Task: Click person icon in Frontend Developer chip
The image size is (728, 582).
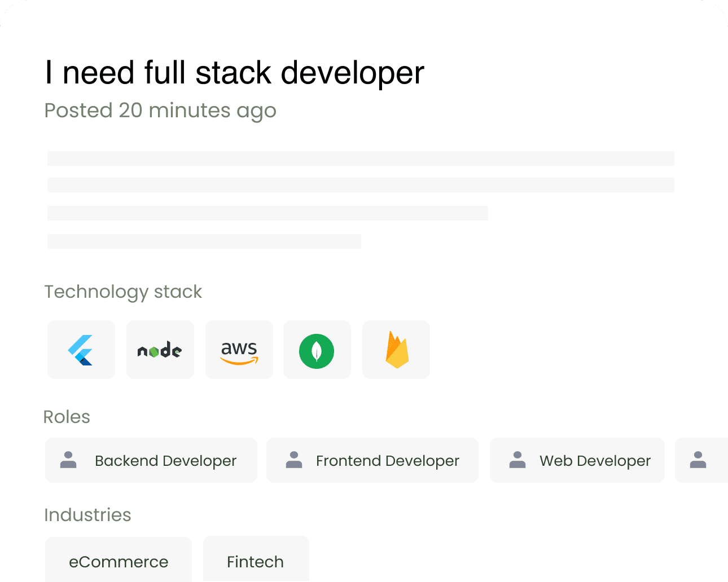Action: pos(294,460)
